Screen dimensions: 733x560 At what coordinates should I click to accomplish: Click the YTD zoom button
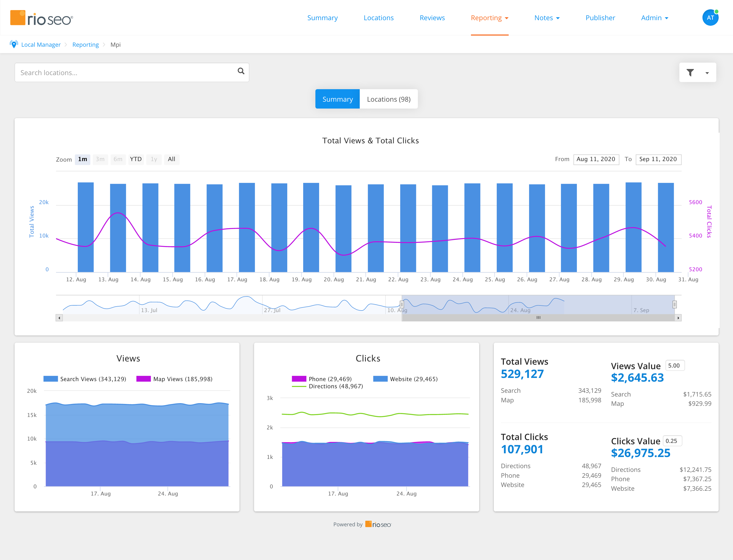pyautogui.click(x=136, y=159)
